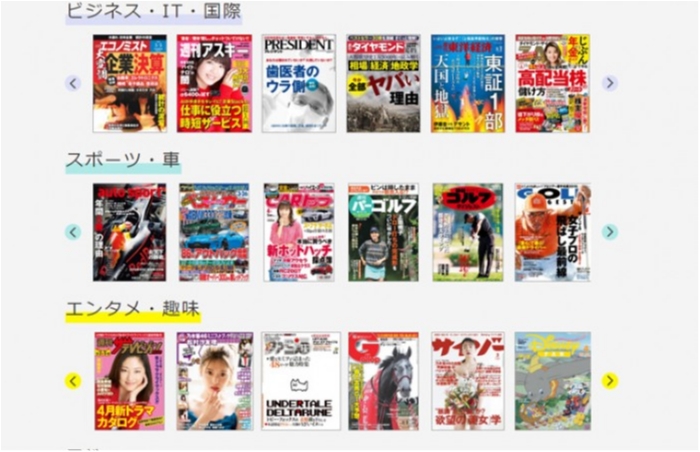Viewport: 700px width, 452px height.
Task: Open the 4月新ドラマカタログ magazine cover
Action: click(x=130, y=381)
